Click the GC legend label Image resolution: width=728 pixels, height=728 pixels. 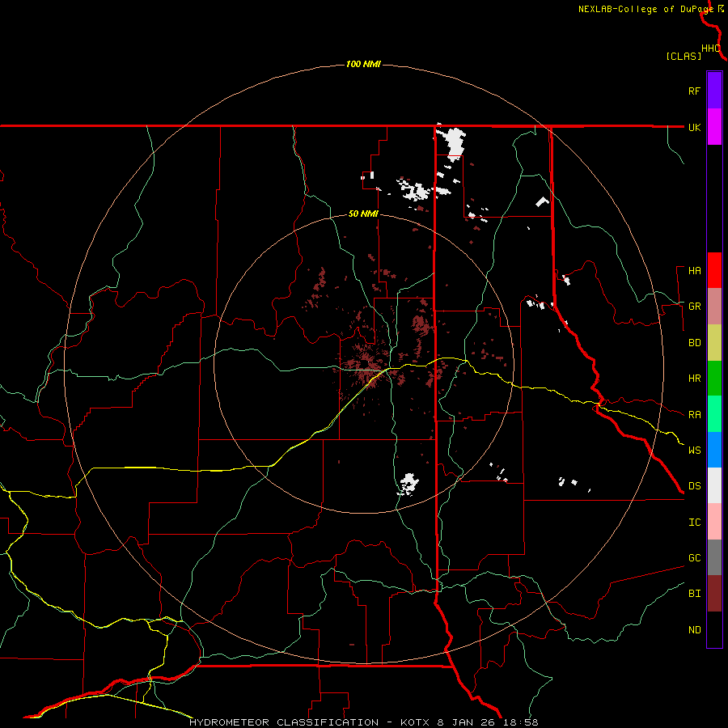coord(694,558)
